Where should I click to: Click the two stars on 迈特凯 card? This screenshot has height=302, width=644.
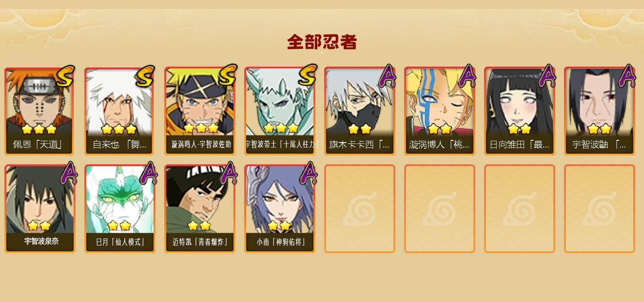pyautogui.click(x=199, y=225)
